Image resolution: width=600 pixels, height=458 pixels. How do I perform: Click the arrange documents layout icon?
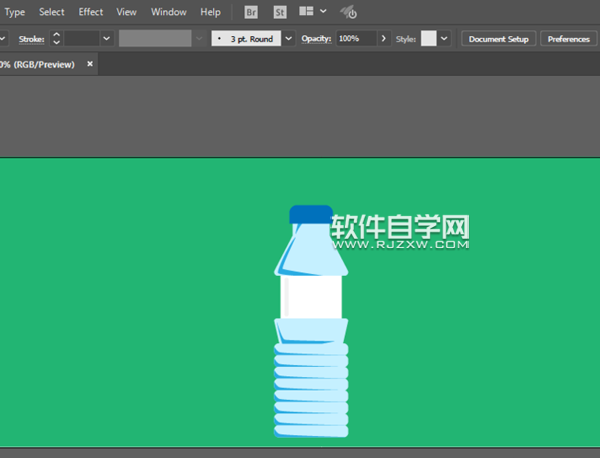pos(307,12)
